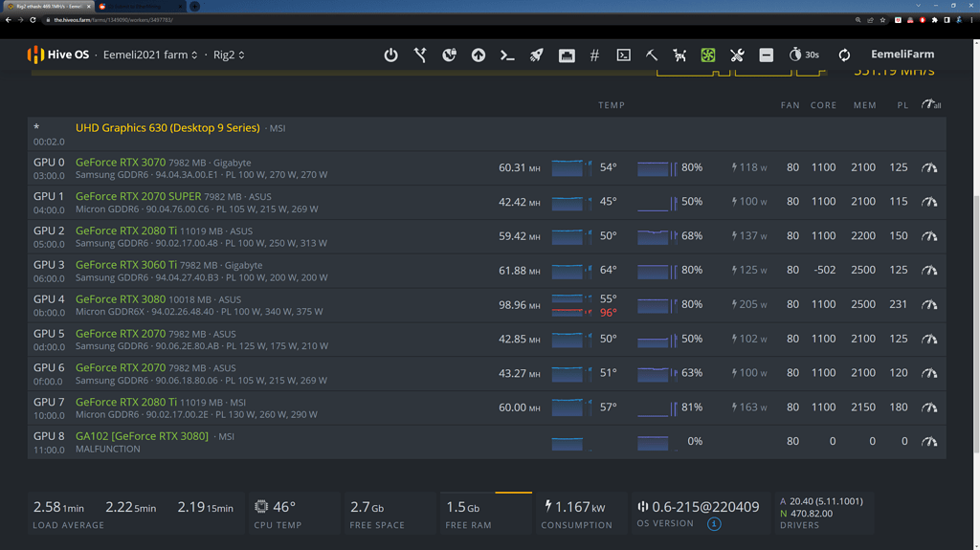This screenshot has height=550, width=980.
Task: Open overclock gauge for GPU 5
Action: click(929, 339)
